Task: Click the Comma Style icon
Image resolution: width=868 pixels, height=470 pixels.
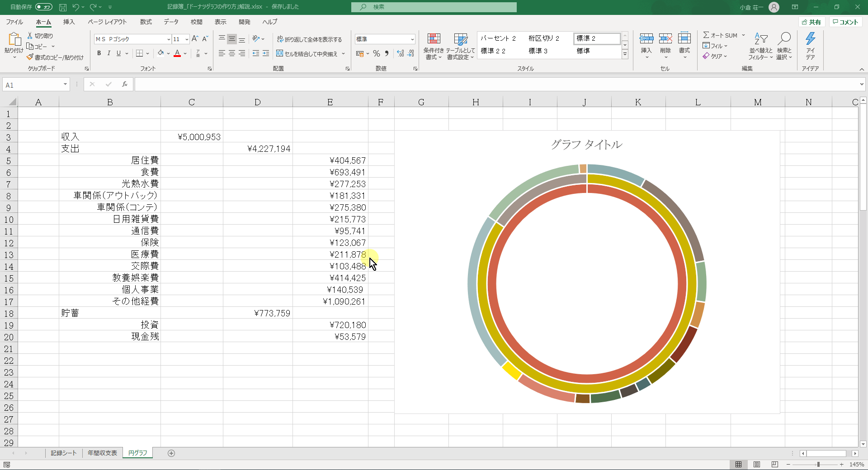Action: click(x=387, y=53)
